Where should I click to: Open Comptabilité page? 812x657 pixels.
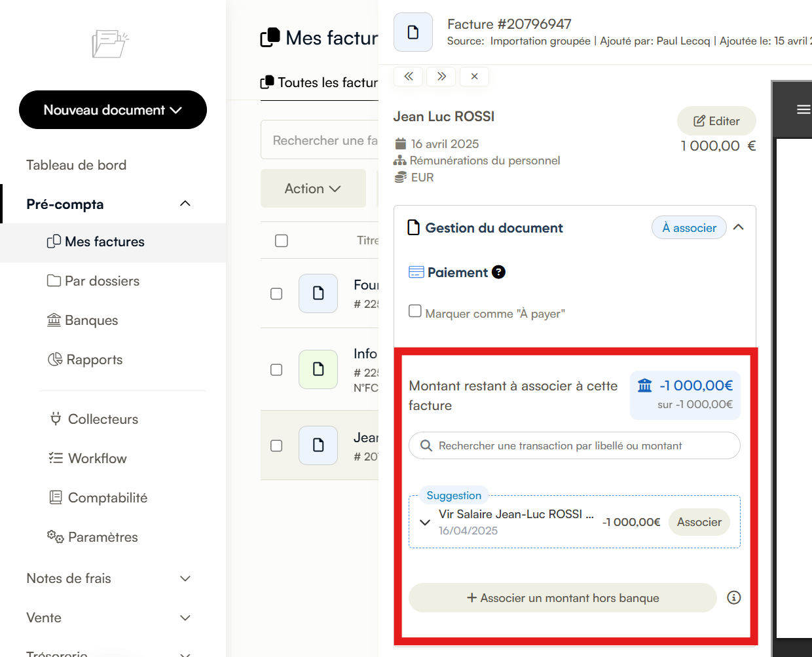click(x=99, y=498)
